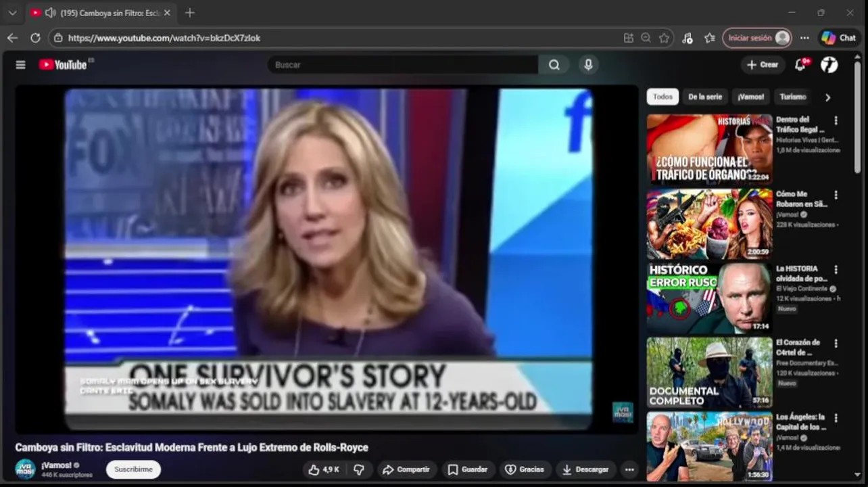868x487 pixels.
Task: Open 'La HISTORIA olvidada de po...' title
Action: [x=802, y=273]
